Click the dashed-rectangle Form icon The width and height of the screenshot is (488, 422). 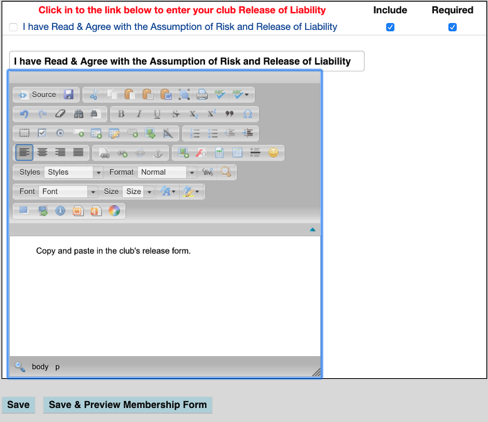click(24, 133)
